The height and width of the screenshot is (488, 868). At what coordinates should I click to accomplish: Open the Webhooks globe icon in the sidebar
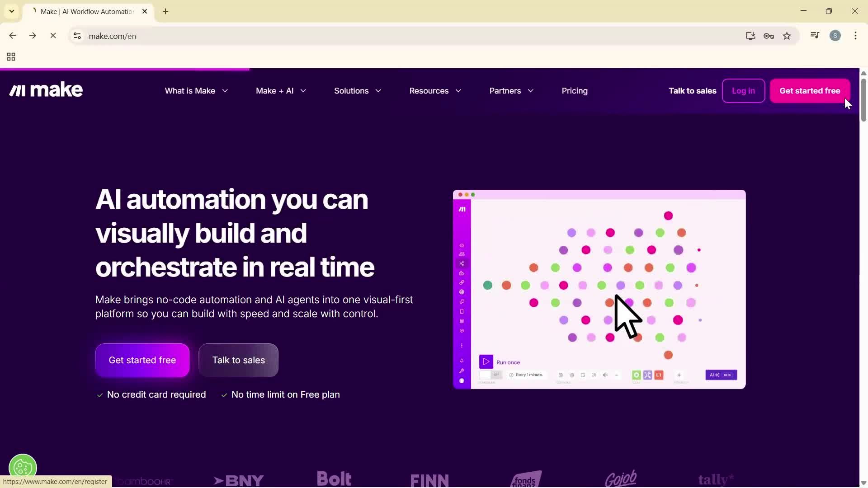[x=462, y=292]
